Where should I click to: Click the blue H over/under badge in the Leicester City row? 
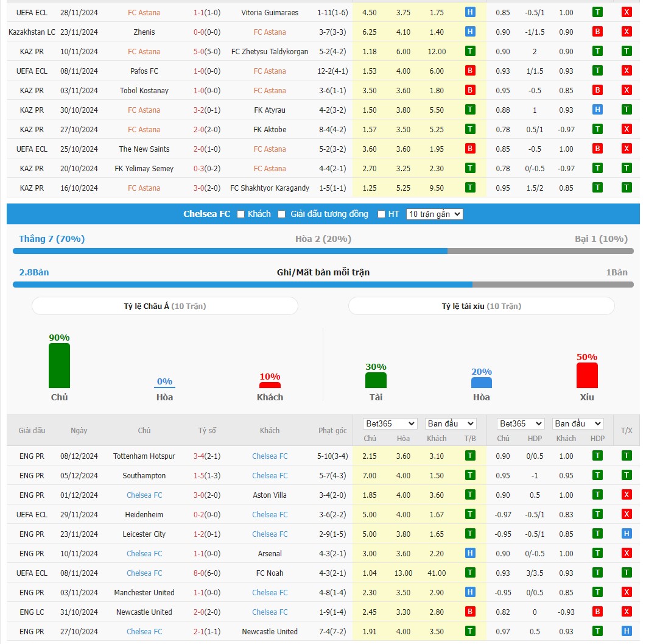(x=627, y=534)
